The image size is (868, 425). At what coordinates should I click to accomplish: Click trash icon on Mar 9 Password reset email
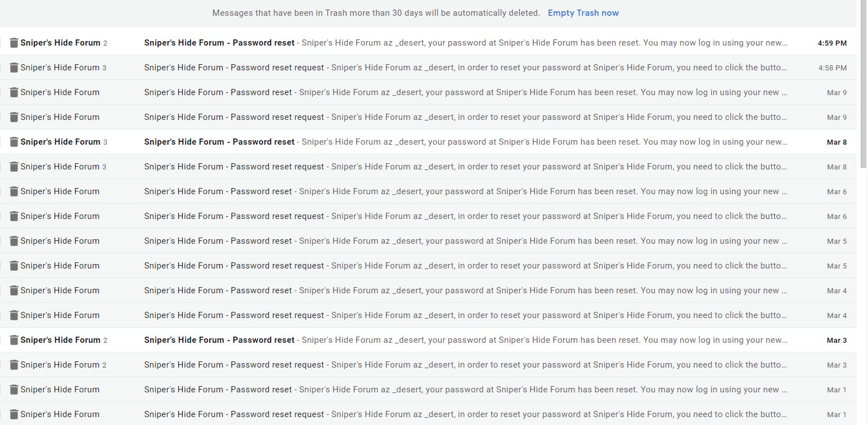(x=14, y=92)
